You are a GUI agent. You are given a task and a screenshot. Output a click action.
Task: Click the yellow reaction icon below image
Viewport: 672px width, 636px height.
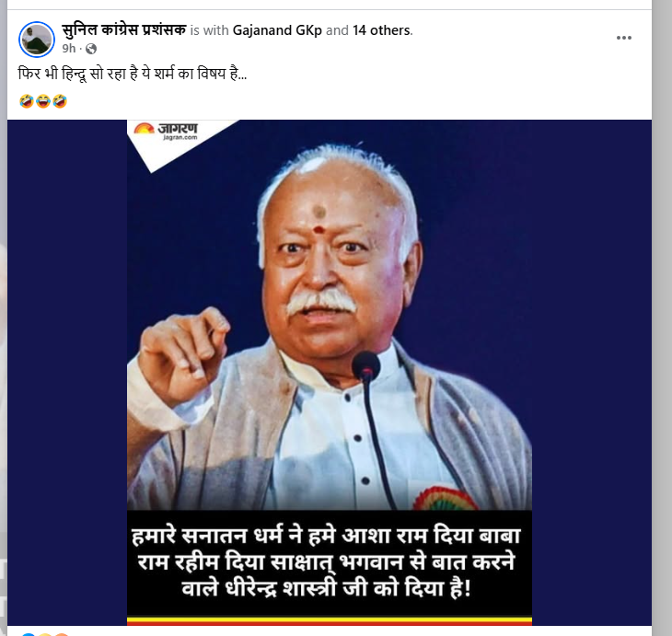(45, 634)
